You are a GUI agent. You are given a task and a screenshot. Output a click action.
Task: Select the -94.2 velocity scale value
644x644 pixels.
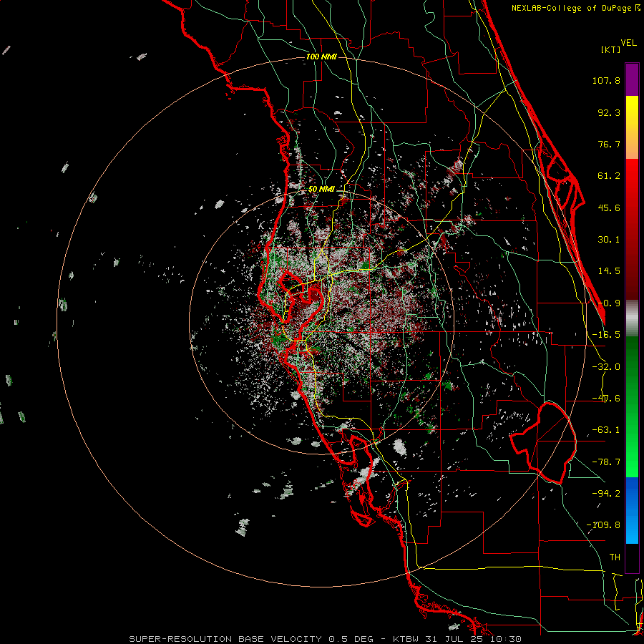pos(606,493)
